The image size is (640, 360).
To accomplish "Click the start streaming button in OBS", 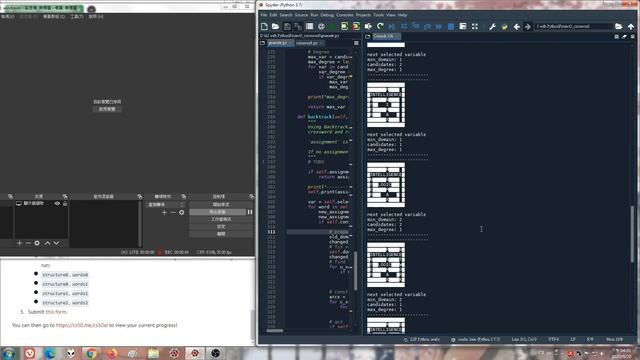I will coord(221,204).
